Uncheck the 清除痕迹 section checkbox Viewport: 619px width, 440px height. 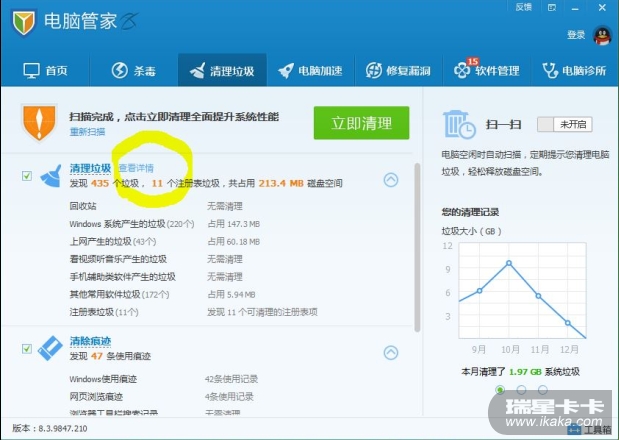[27, 349]
